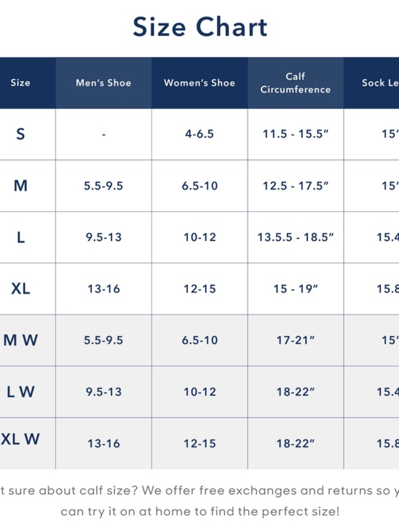Select the L size row label
The image size is (399, 532).
pos(20,237)
